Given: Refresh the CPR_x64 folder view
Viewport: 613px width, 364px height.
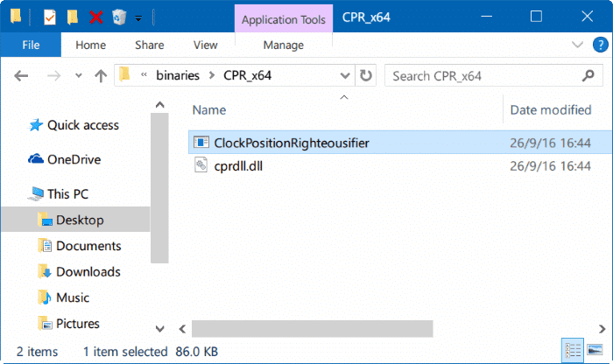Looking at the screenshot, I should pos(366,75).
